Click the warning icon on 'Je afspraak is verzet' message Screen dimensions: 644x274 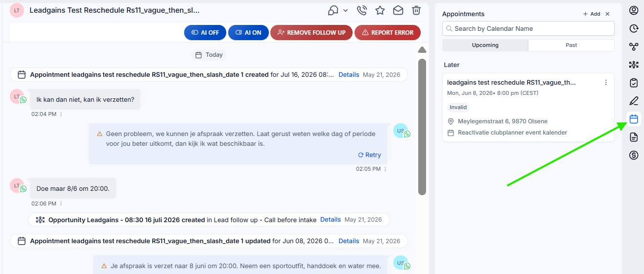click(x=104, y=266)
